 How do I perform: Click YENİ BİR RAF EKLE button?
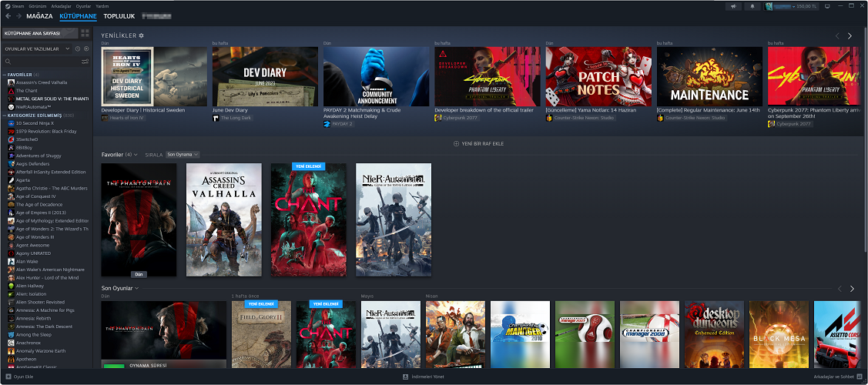pyautogui.click(x=478, y=144)
